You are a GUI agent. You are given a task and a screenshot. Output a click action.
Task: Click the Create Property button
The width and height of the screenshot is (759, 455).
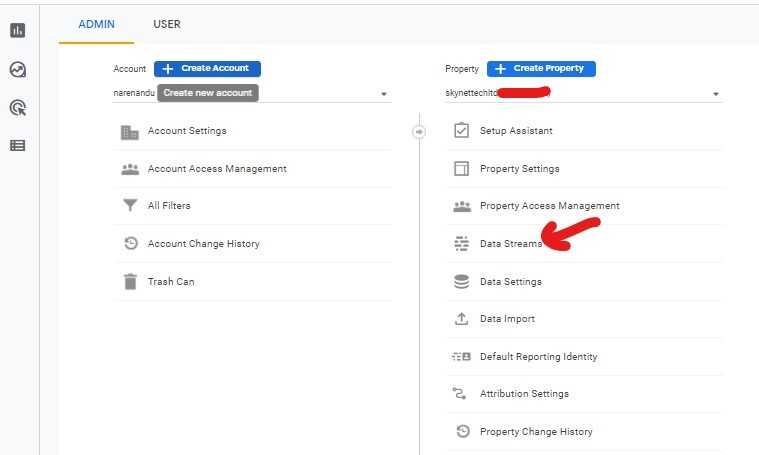pyautogui.click(x=541, y=69)
